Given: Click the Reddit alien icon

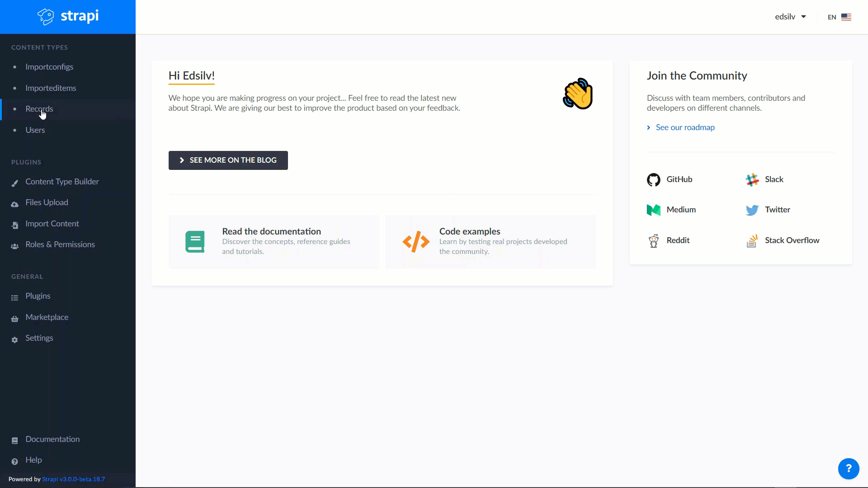Looking at the screenshot, I should point(653,241).
